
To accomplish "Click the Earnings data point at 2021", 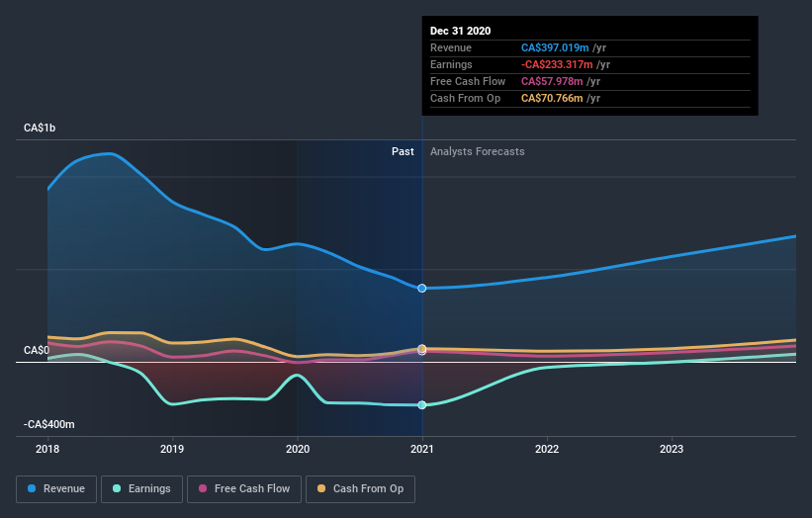I will [422, 404].
